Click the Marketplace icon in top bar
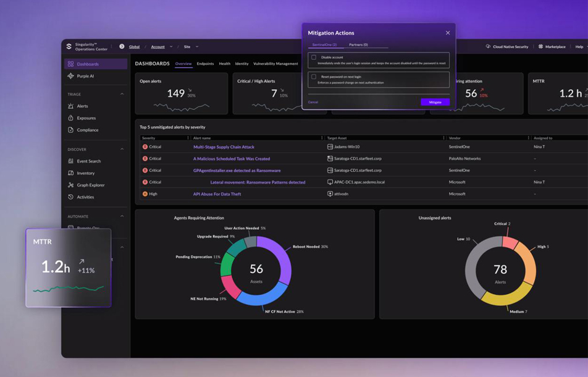This screenshot has height=377, width=588. click(541, 46)
